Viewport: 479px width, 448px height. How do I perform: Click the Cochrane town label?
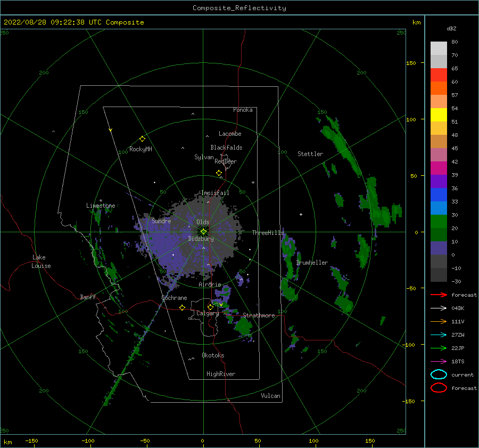174,298
